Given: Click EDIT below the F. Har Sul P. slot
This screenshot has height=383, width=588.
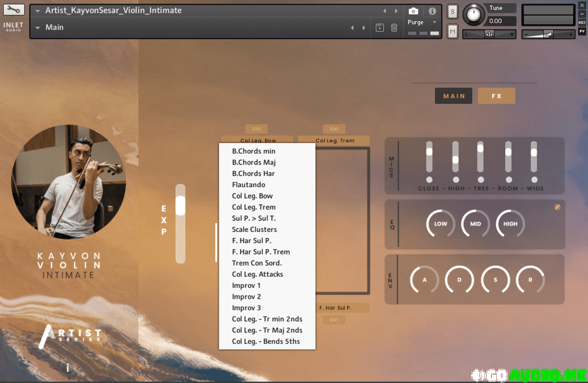Looking at the screenshot, I should pos(334,320).
